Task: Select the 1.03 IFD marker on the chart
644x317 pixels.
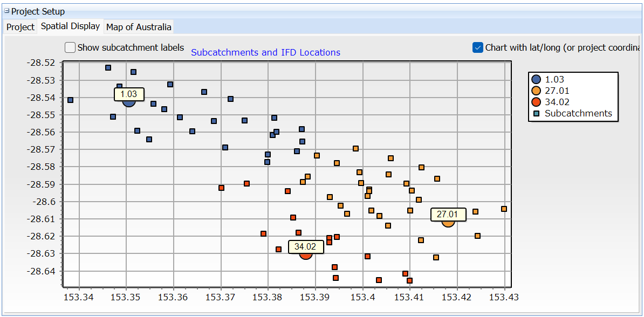Action: click(128, 102)
